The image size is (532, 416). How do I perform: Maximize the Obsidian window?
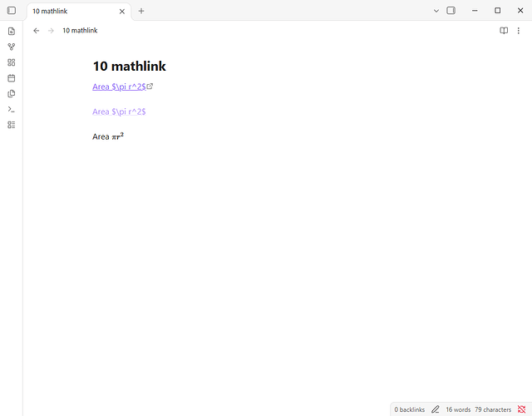click(x=497, y=11)
